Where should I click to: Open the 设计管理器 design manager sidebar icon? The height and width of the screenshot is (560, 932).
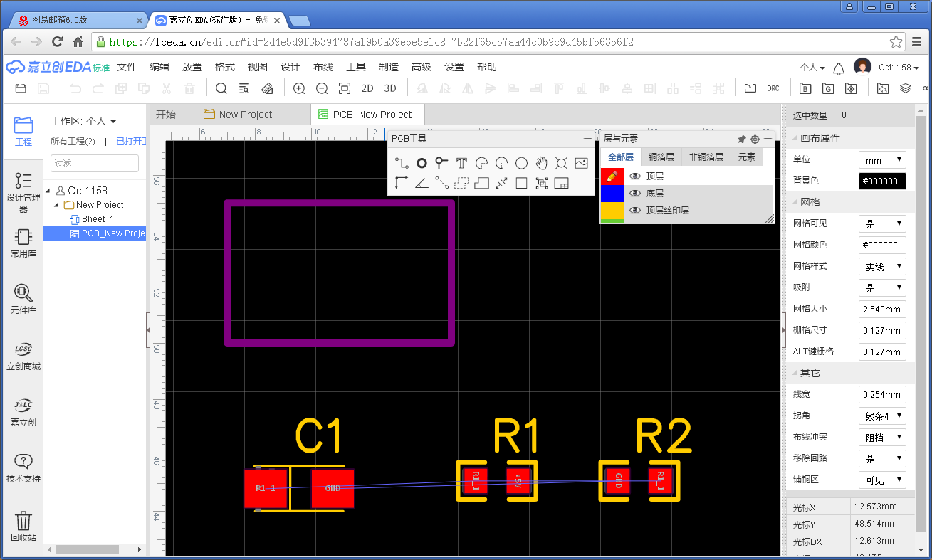pos(23,192)
